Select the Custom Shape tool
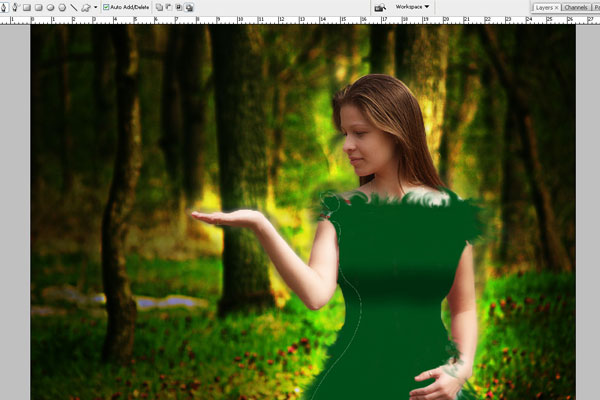 pyautogui.click(x=85, y=7)
